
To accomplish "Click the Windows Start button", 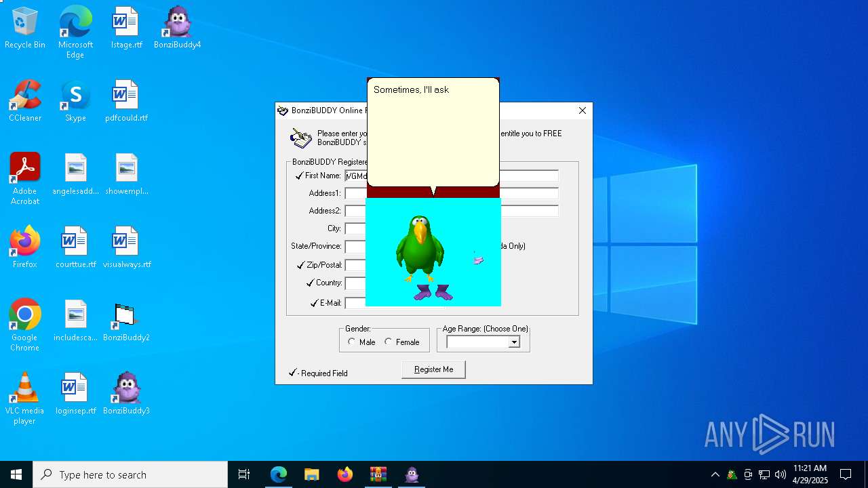I will (16, 474).
